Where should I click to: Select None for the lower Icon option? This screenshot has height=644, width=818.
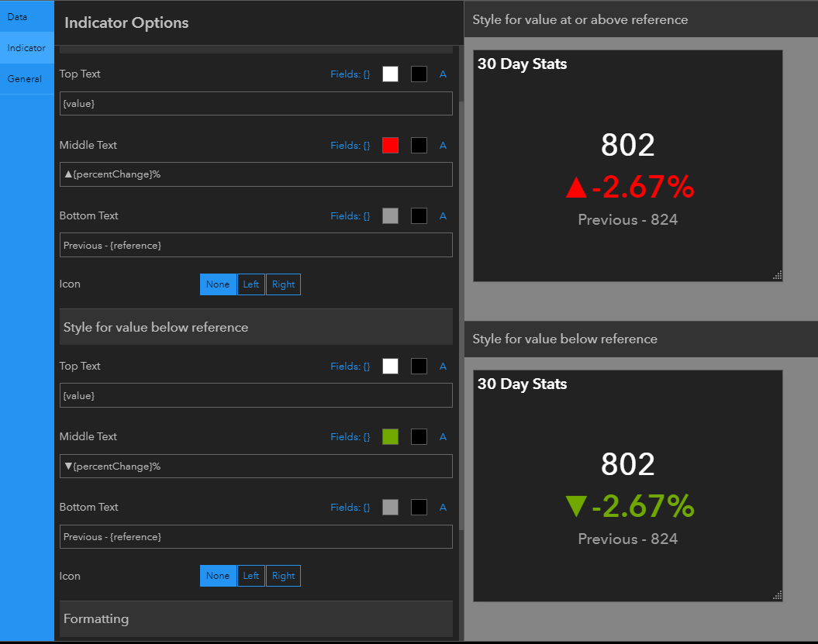point(218,576)
